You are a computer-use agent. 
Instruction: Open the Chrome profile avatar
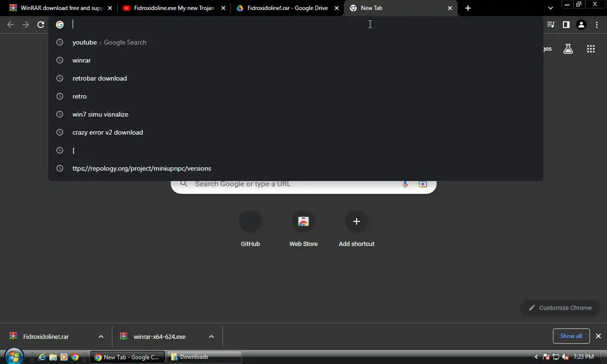581,25
